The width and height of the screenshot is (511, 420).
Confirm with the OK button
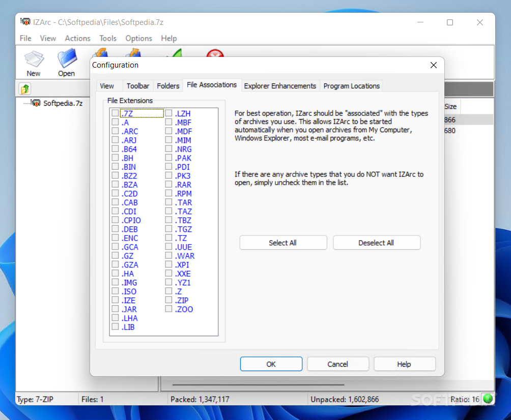(271, 364)
